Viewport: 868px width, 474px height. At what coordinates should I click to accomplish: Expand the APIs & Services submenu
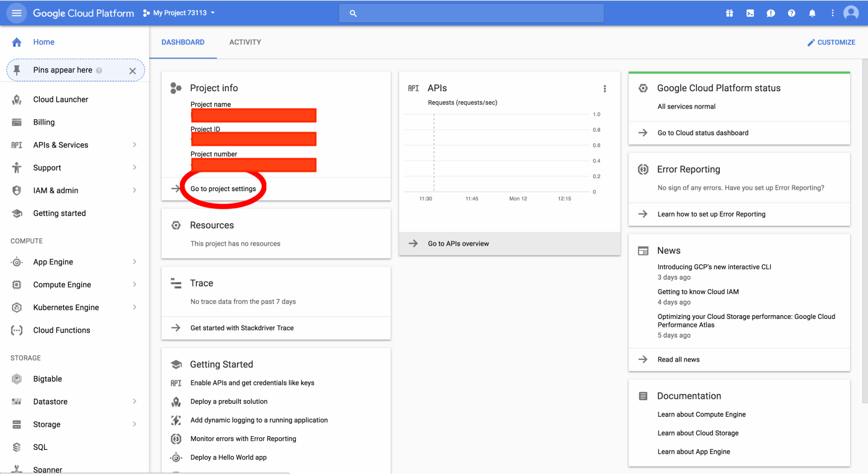pos(135,145)
